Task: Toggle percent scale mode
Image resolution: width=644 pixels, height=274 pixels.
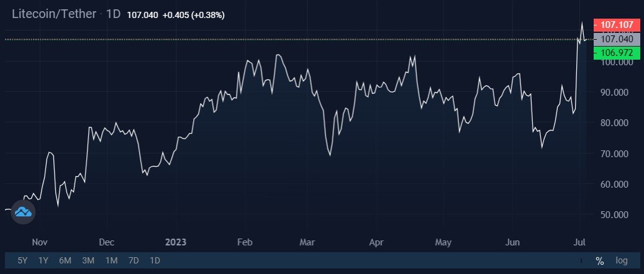Action: click(600, 260)
